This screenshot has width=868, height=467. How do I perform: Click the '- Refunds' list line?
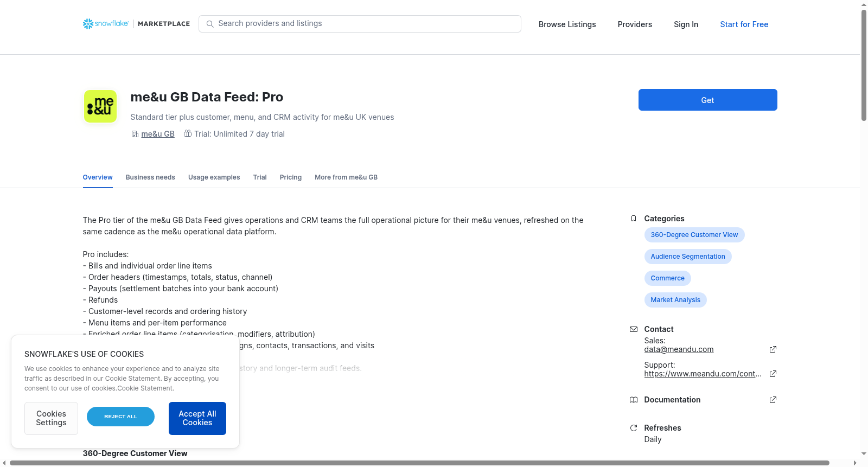click(x=100, y=300)
